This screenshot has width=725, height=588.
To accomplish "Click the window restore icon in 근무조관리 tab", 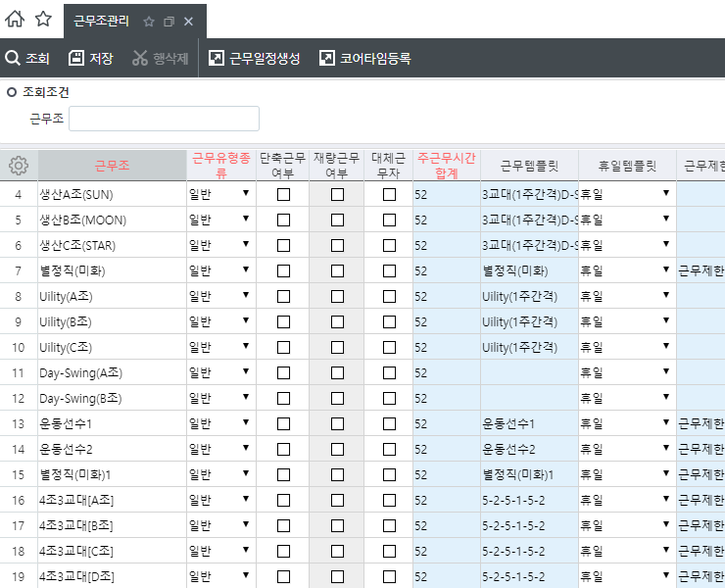I will pyautogui.click(x=169, y=21).
